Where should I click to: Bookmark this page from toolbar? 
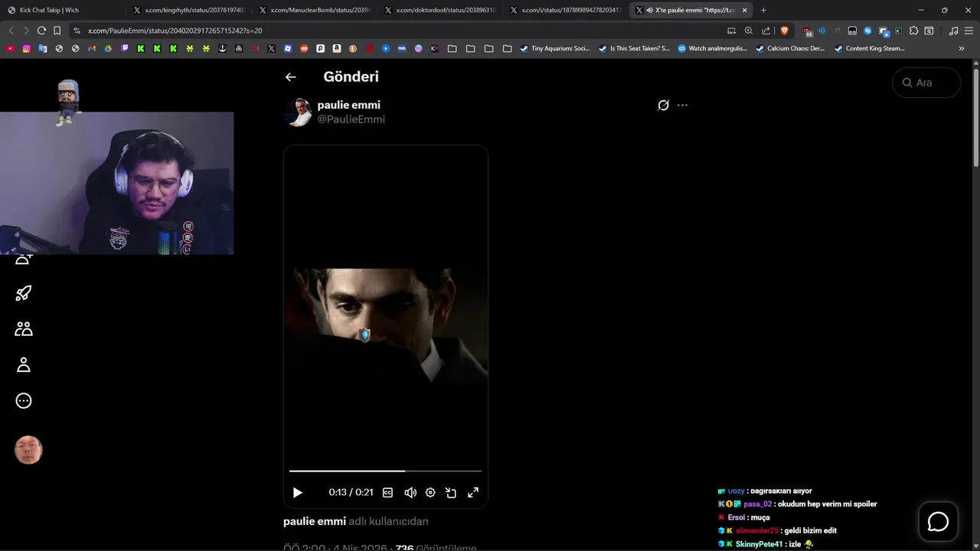[57, 31]
